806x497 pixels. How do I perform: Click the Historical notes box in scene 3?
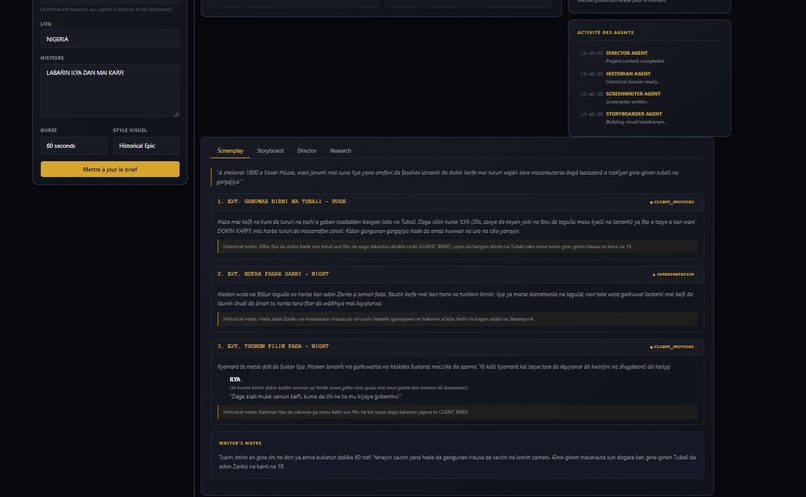[x=457, y=412]
